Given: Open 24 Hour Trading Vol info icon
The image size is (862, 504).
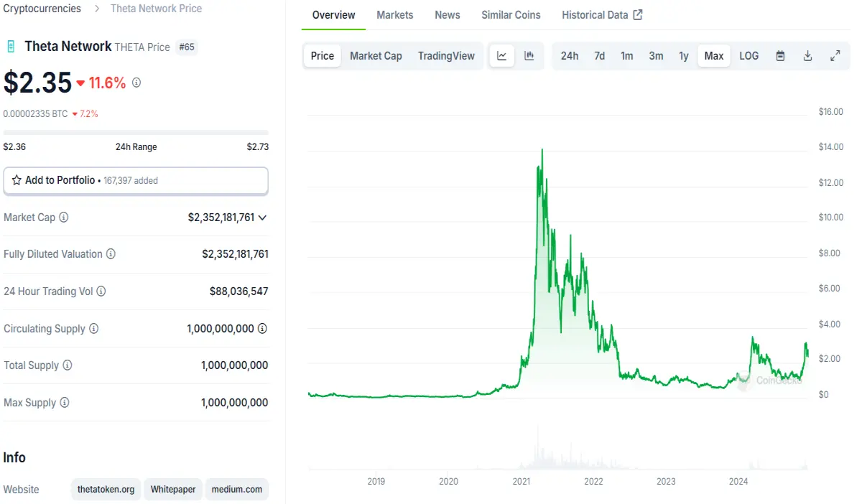Looking at the screenshot, I should coord(101,291).
